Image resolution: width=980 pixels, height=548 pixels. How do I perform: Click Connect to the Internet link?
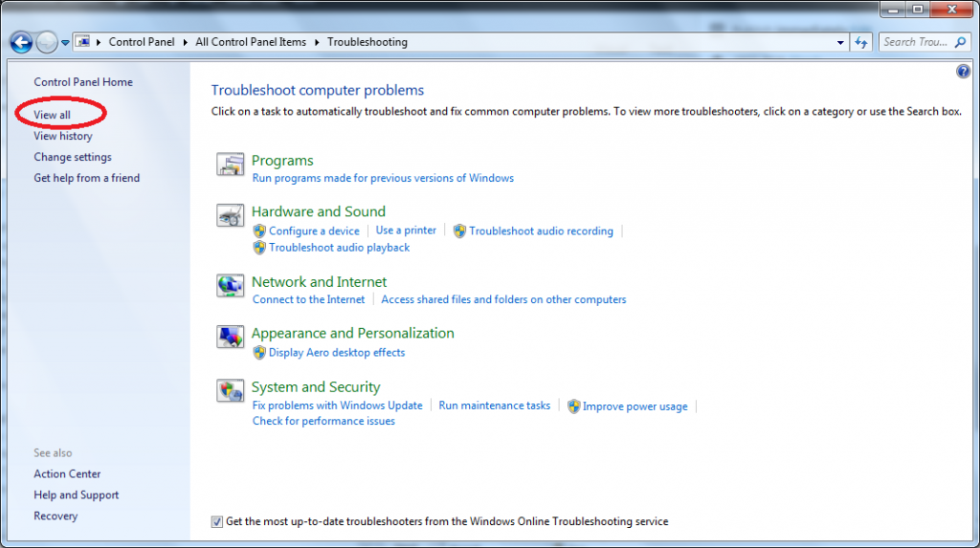pyautogui.click(x=309, y=300)
